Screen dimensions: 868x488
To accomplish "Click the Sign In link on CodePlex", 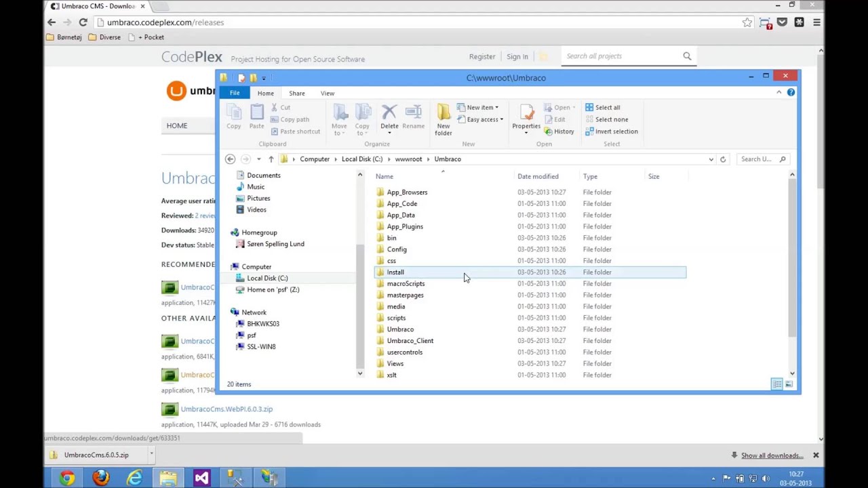I will pos(517,56).
